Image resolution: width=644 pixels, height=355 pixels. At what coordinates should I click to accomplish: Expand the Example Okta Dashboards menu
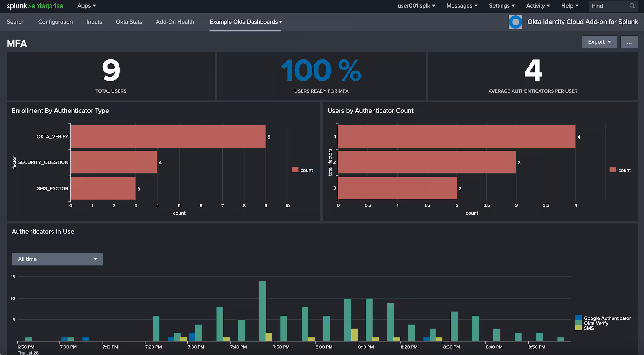(246, 22)
